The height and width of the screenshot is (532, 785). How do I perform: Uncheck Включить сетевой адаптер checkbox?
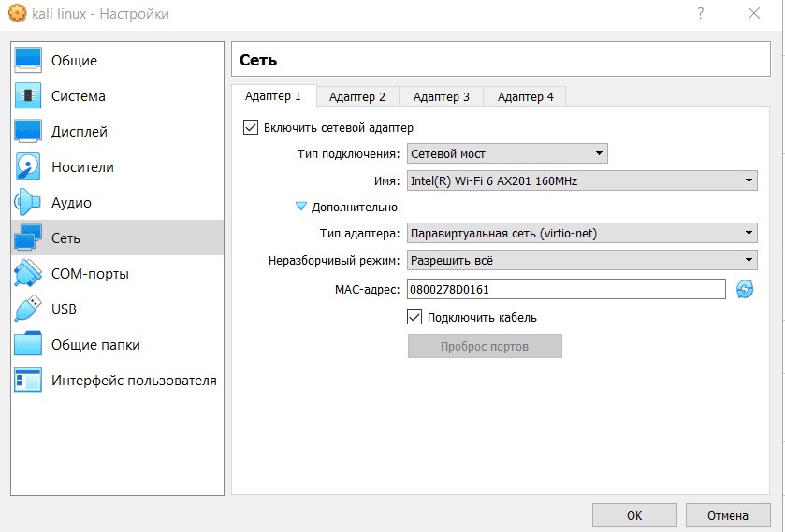tap(251, 128)
